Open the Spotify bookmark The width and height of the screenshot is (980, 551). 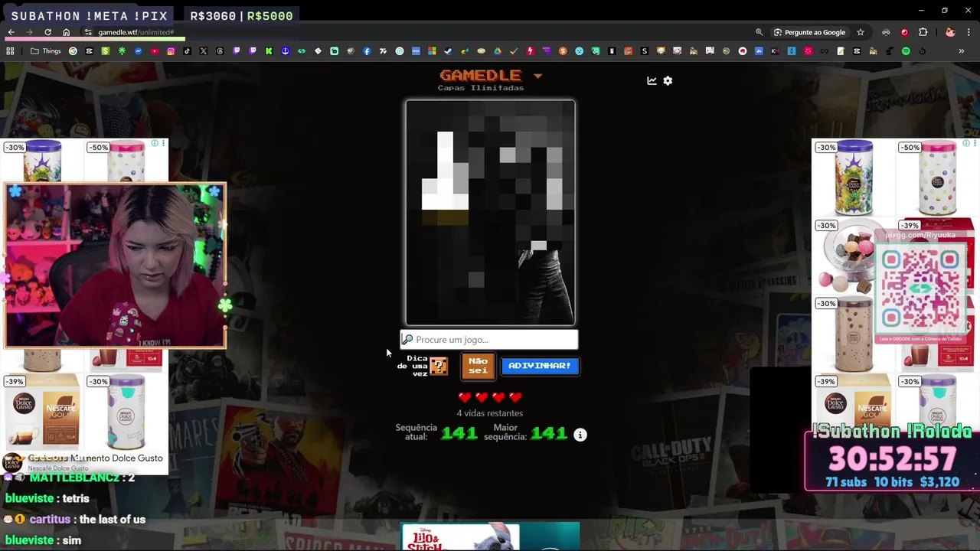pos(906,51)
